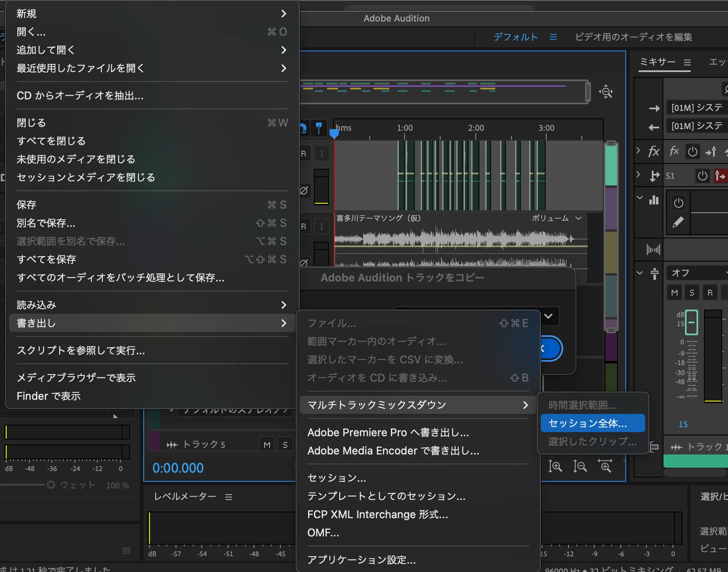
Task: Open the 新規 submenu
Action: tap(152, 14)
